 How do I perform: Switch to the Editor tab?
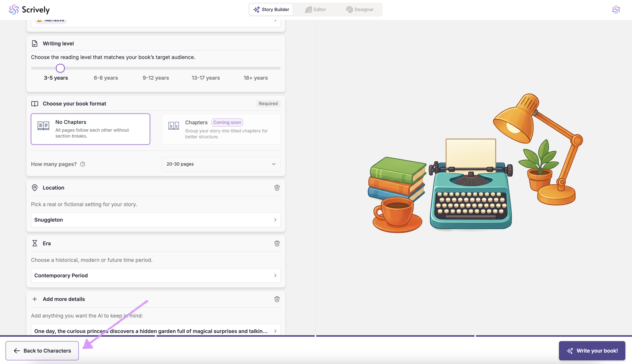point(315,10)
